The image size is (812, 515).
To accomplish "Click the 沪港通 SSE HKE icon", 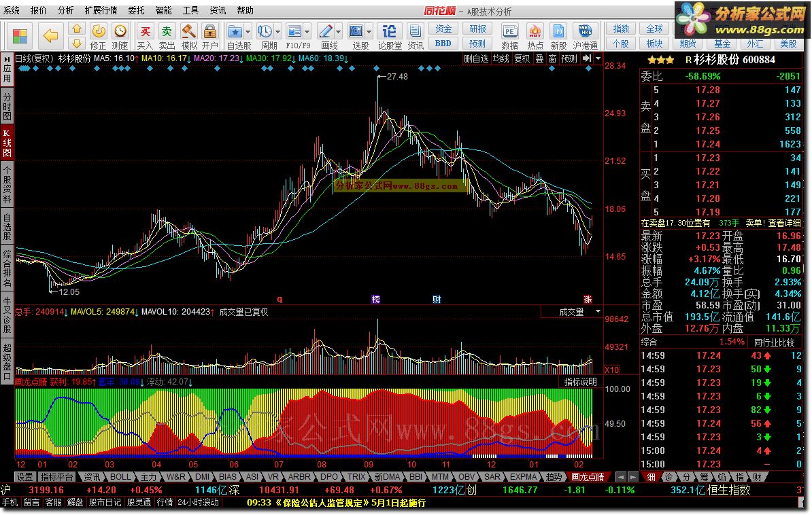I will tap(585, 31).
